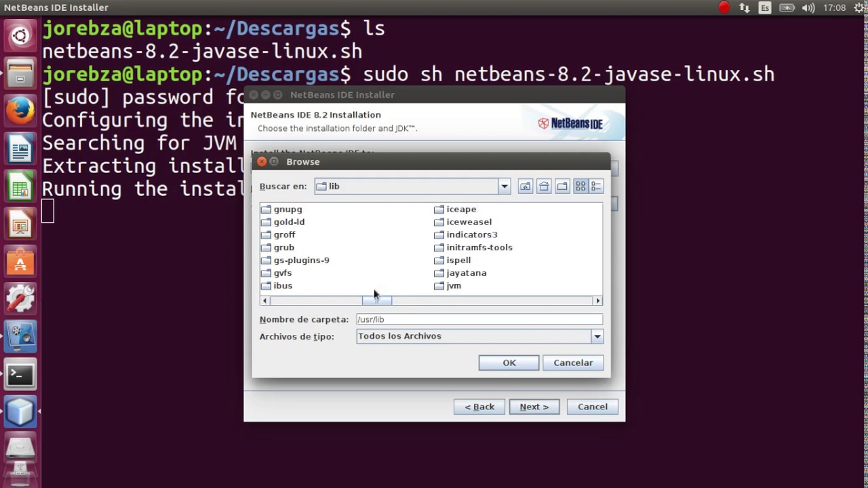Image resolution: width=868 pixels, height=488 pixels.
Task: Select the iceweasel folder
Action: 463,222
